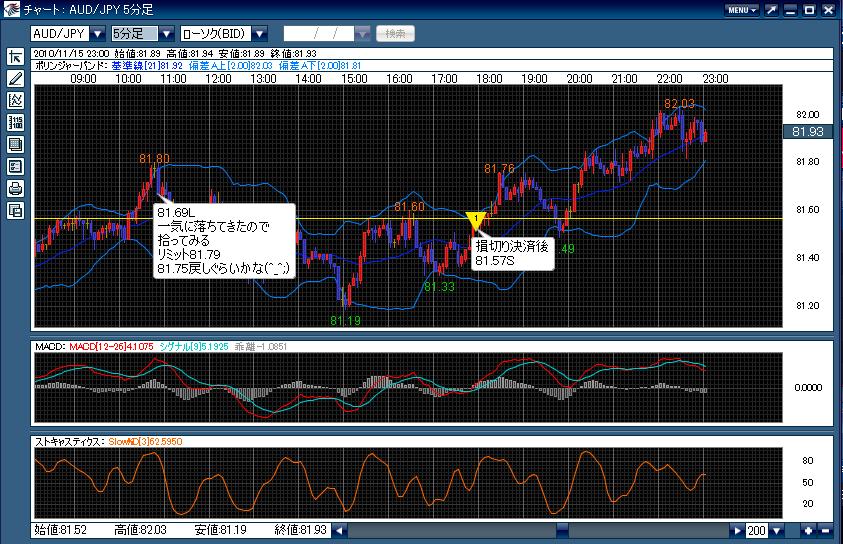Image resolution: width=843 pixels, height=544 pixels.
Task: Click the 81.60 peak price label
Action: coord(409,207)
